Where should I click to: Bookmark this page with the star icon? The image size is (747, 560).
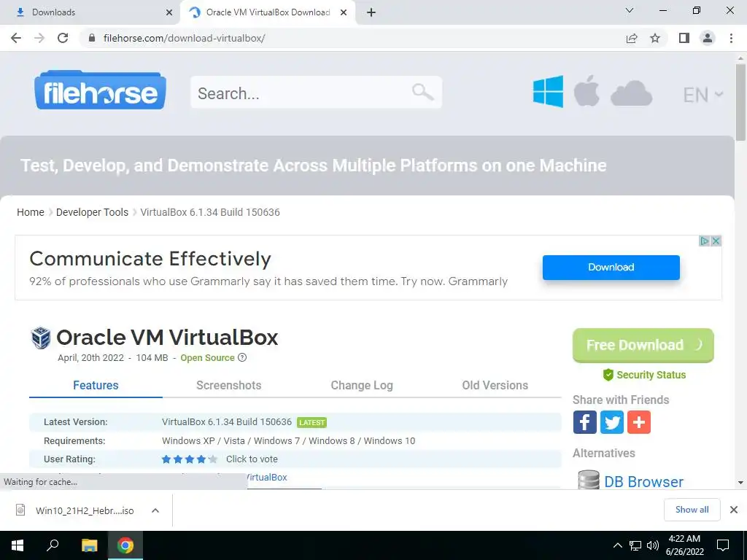(x=655, y=38)
